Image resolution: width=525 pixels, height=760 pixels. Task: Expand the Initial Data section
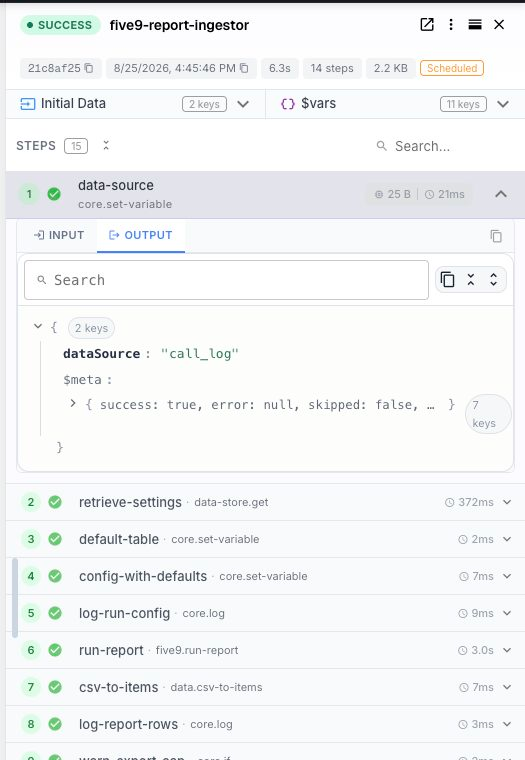[x=243, y=104]
